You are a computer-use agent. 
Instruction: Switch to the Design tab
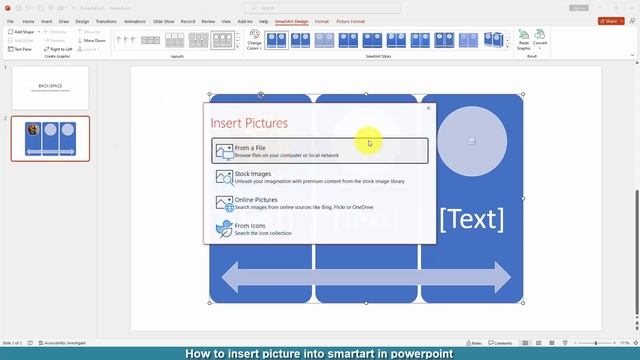[82, 21]
